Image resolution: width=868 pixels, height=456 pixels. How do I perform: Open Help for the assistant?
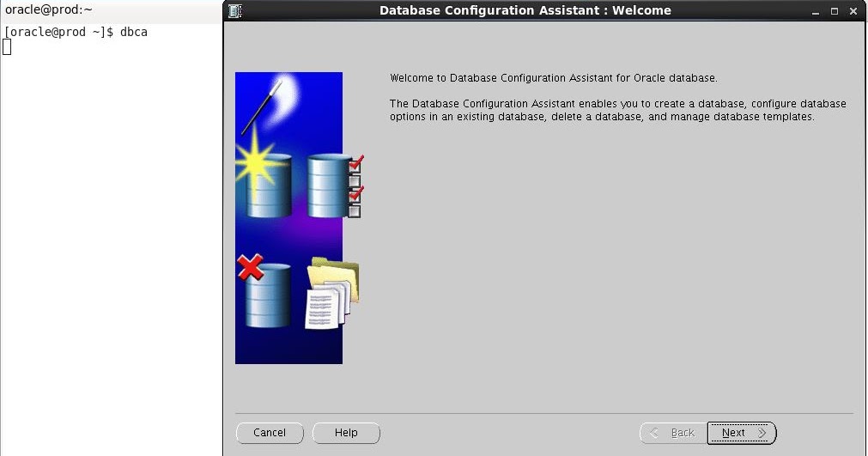(346, 433)
